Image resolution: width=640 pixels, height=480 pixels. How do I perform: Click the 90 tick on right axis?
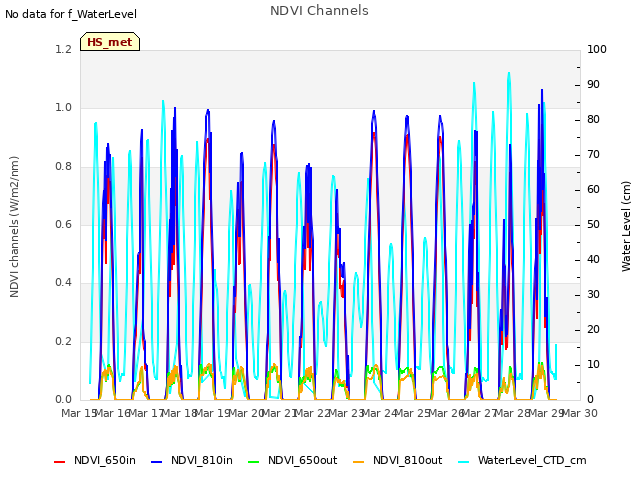coord(593,84)
